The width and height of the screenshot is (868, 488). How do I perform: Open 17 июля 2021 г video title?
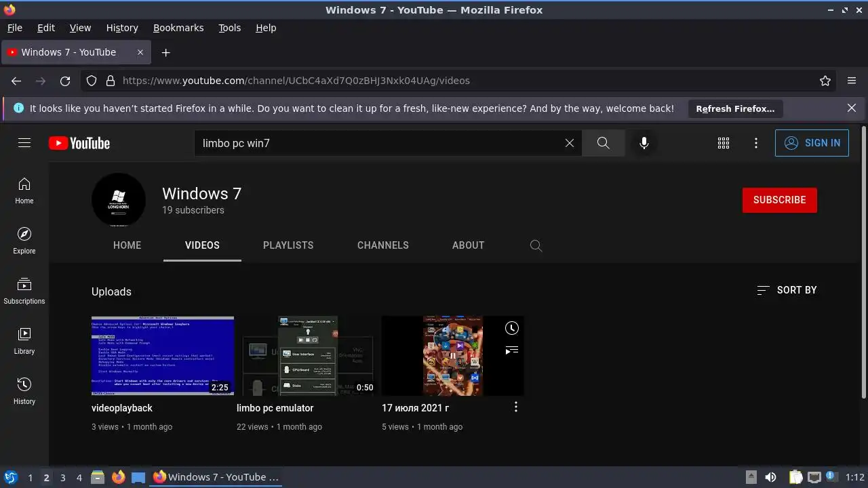415,408
